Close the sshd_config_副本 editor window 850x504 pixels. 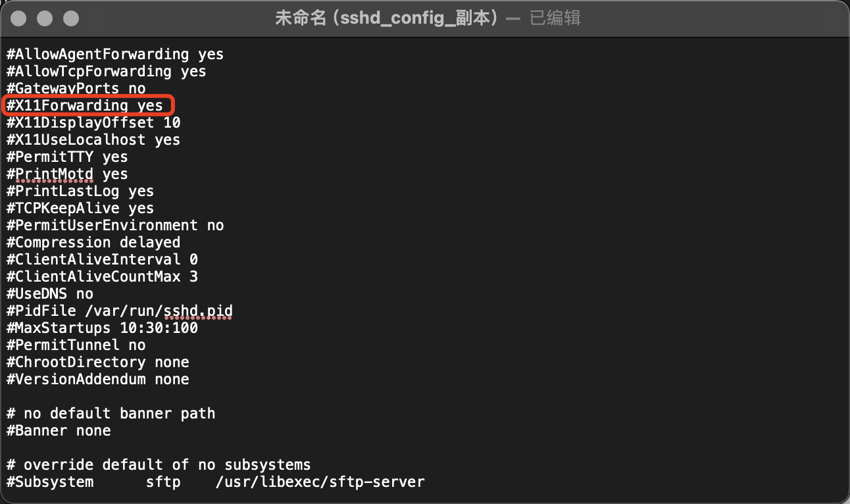click(x=18, y=18)
